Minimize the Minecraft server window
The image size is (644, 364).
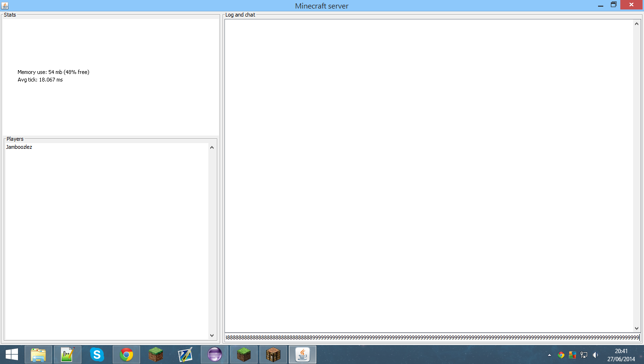point(600,5)
